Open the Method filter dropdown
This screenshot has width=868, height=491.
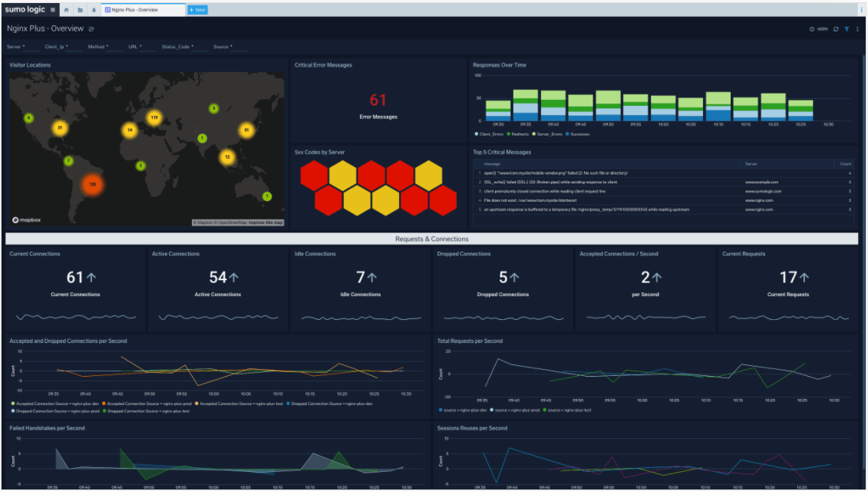[105, 47]
